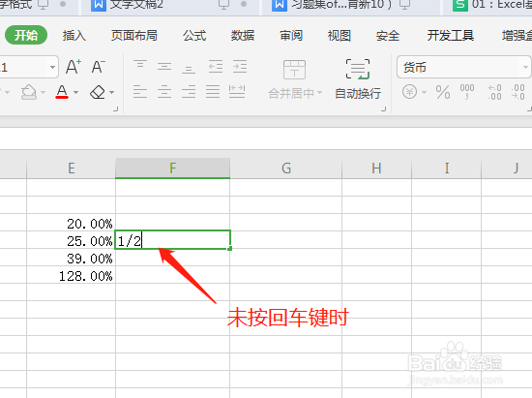Select cell containing 39.00%

[71, 258]
